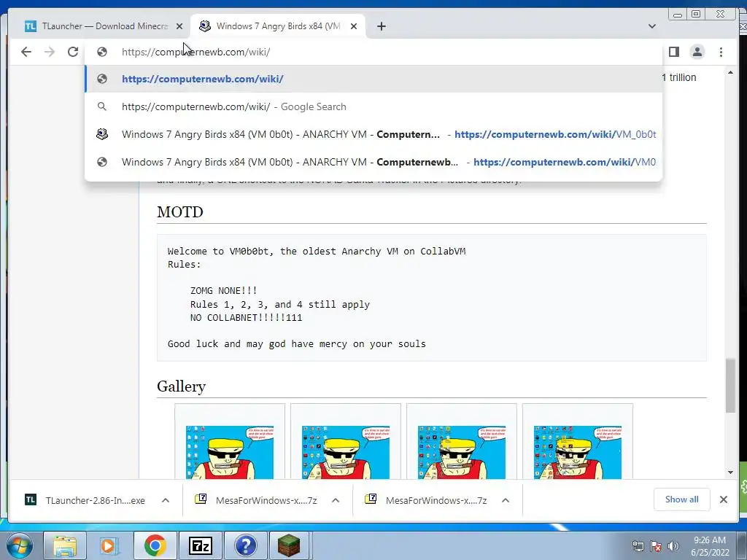
Task: Open the fourth gallery thumbnail
Action: coord(578,452)
